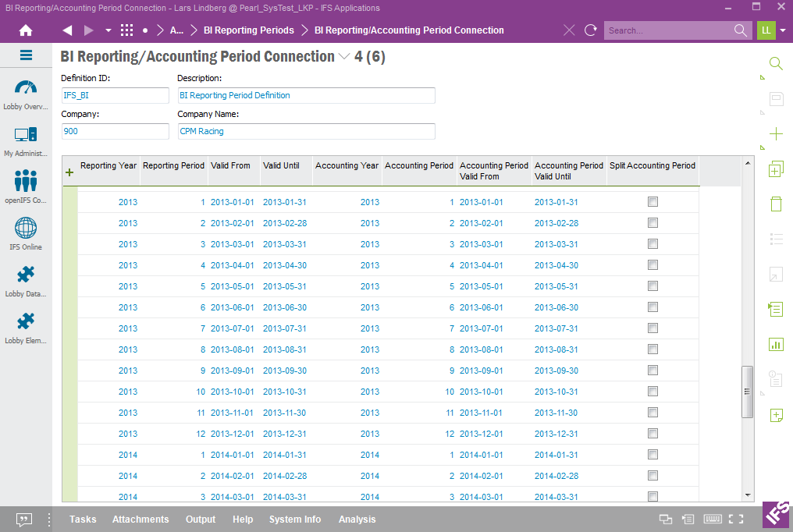
Task: Duplicate the record with the copy-plus icon
Action: (776, 169)
